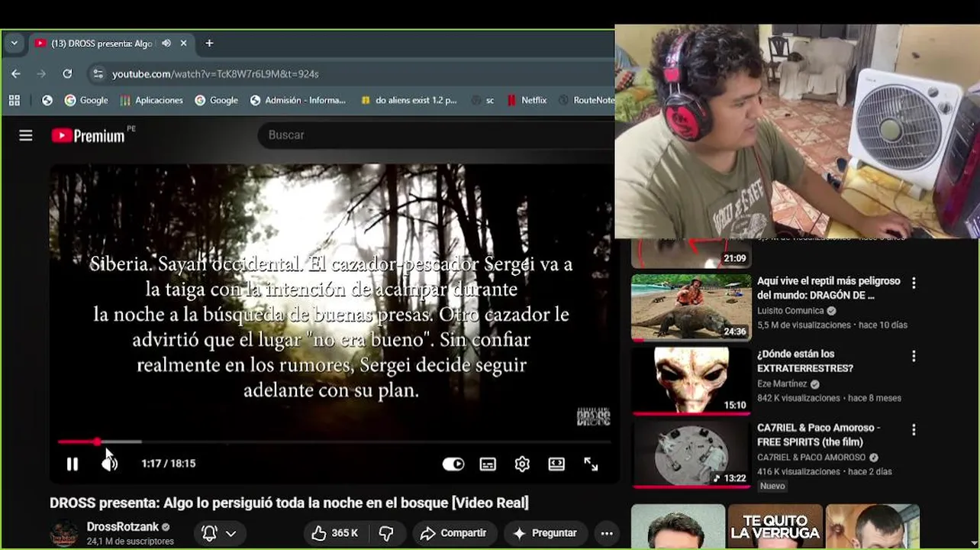The image size is (980, 550).
Task: Open the video thumbnail with 21:09 duration
Action: pyautogui.click(x=691, y=254)
